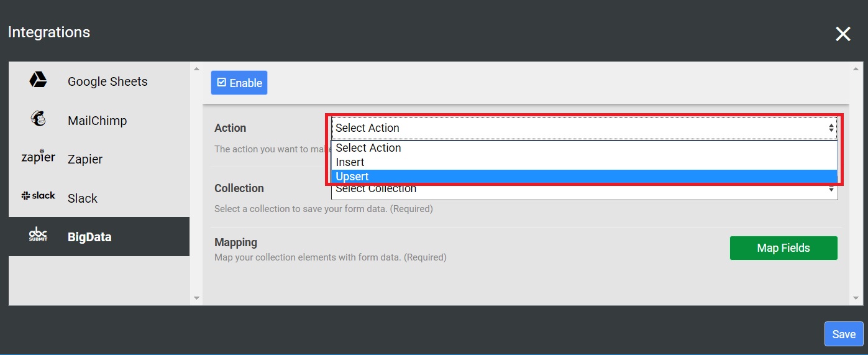This screenshot has width=868, height=355.
Task: Switch to the MailChimp integration
Action: (x=97, y=121)
